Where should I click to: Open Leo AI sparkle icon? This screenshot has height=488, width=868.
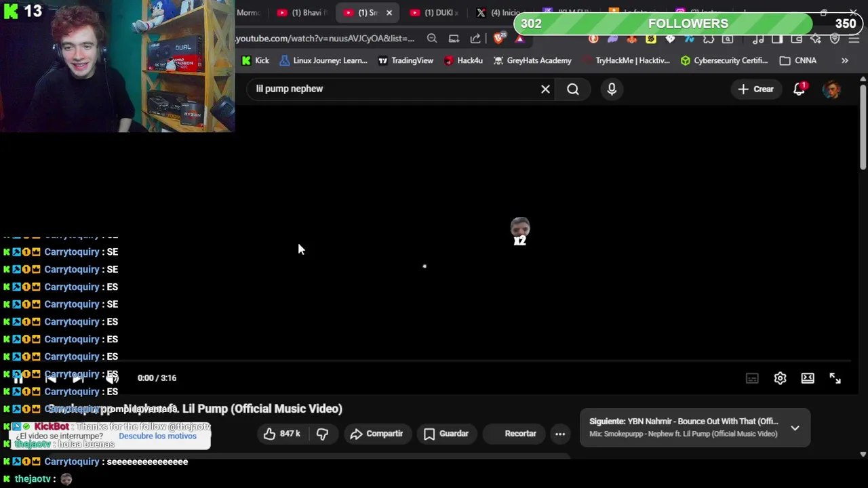point(816,39)
